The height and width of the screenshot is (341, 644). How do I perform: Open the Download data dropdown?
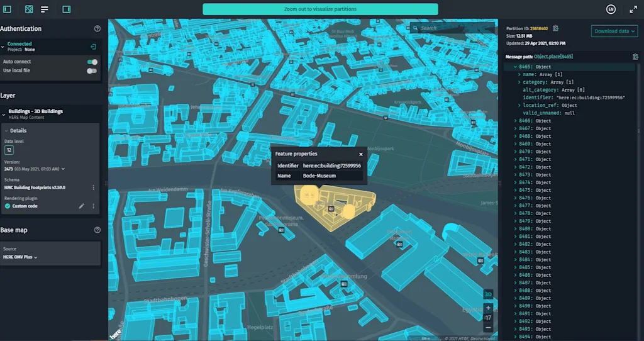coord(614,31)
